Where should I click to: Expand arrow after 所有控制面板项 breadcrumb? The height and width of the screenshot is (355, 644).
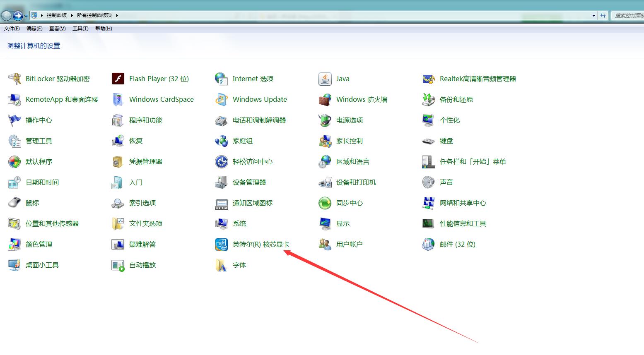coord(117,15)
